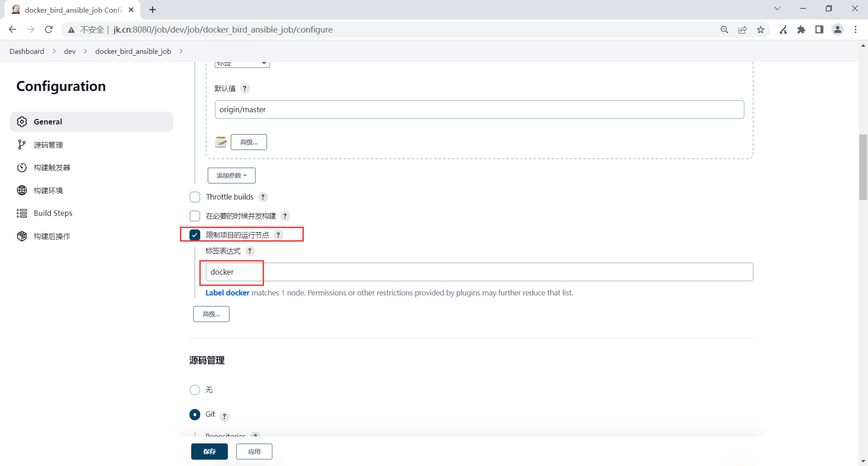Click the notepad description icon

[221, 142]
